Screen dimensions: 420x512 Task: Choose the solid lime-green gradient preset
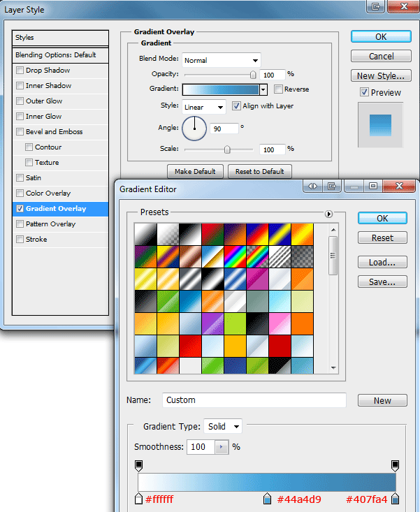[x=235, y=323]
